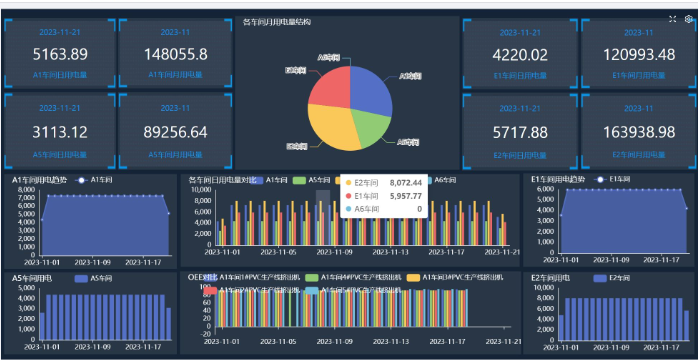The width and height of the screenshot is (698, 360).
Task: Click the E2车间日用电量 card label
Action: [520, 155]
